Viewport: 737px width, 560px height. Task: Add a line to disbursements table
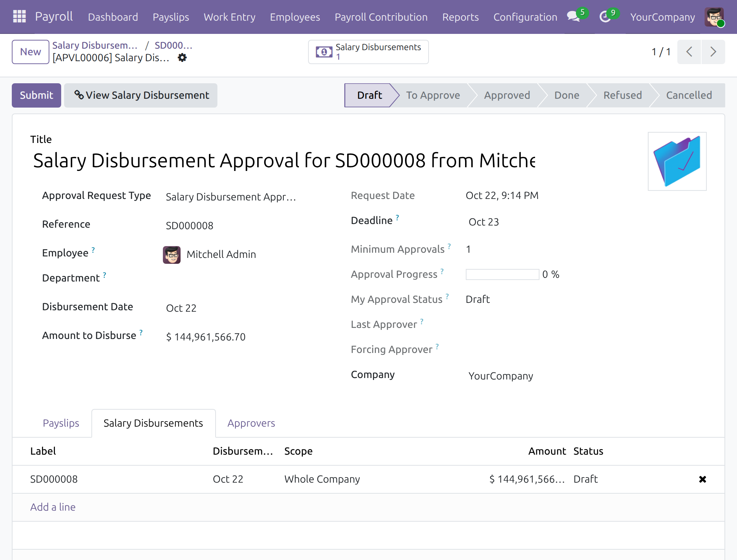click(x=53, y=507)
